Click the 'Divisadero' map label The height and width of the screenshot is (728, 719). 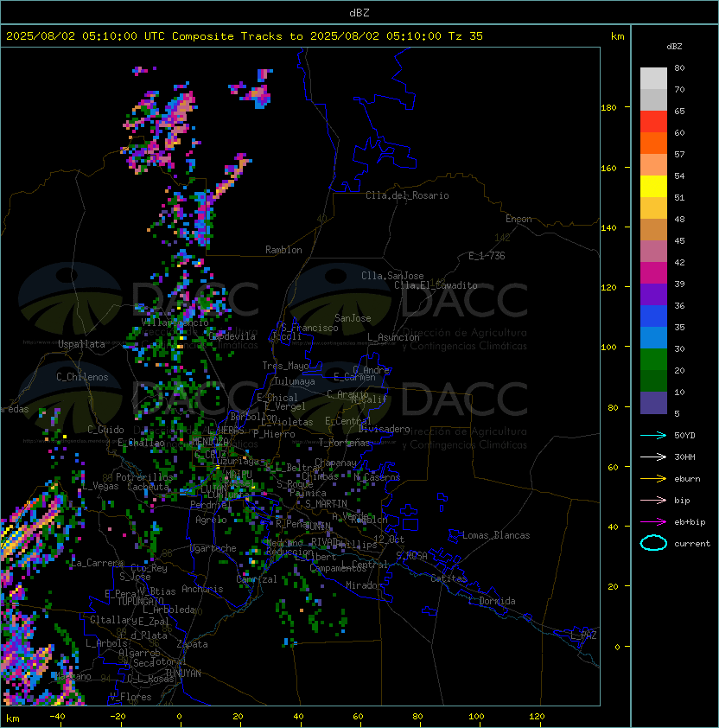click(x=385, y=429)
